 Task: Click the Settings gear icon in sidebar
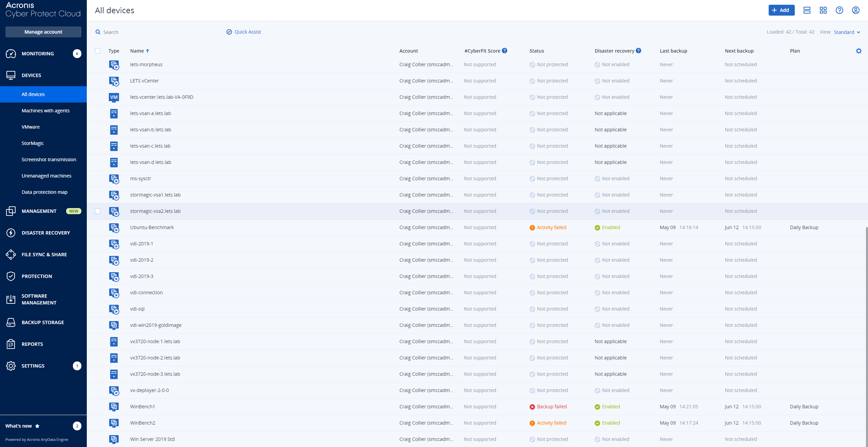click(x=11, y=366)
